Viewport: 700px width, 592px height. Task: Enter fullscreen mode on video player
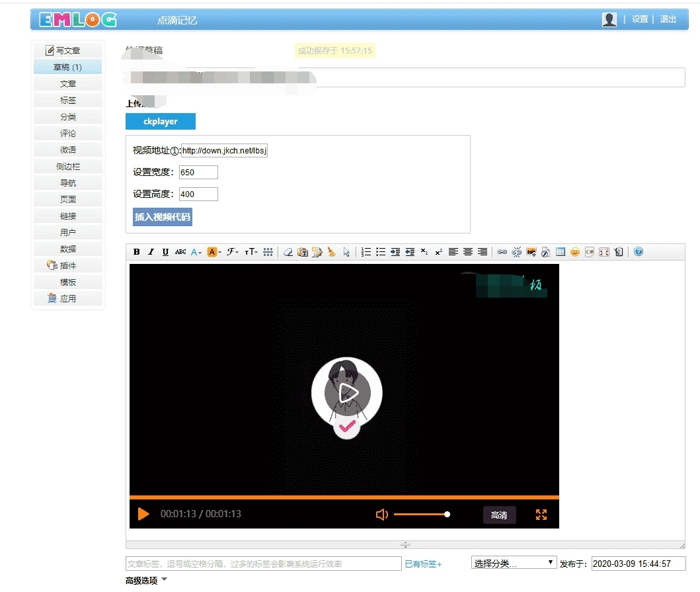point(541,515)
